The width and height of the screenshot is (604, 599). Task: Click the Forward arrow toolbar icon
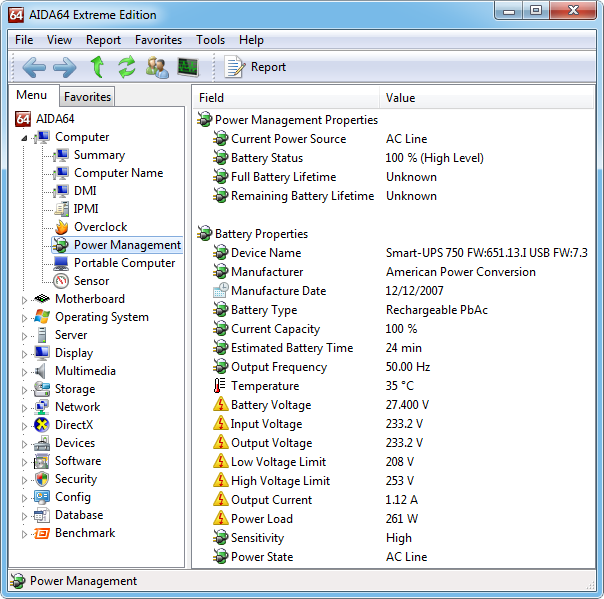[x=65, y=67]
